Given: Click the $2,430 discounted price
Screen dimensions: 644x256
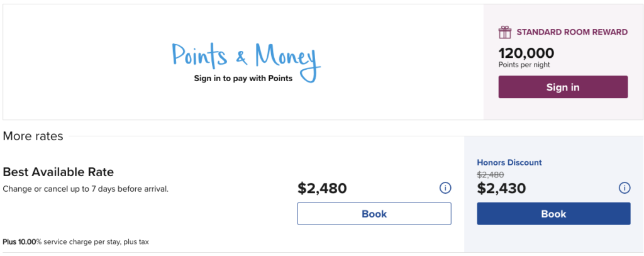Looking at the screenshot, I should [x=501, y=188].
